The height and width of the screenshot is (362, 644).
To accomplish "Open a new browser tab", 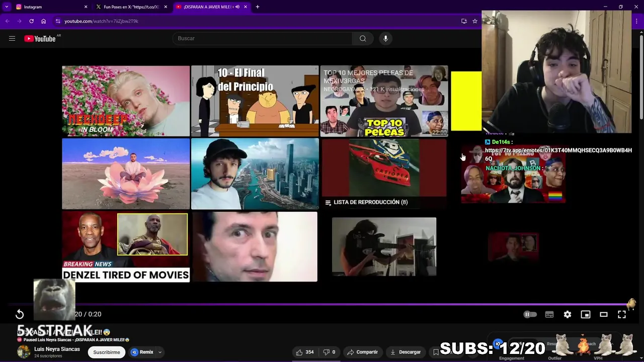I will [x=258, y=7].
